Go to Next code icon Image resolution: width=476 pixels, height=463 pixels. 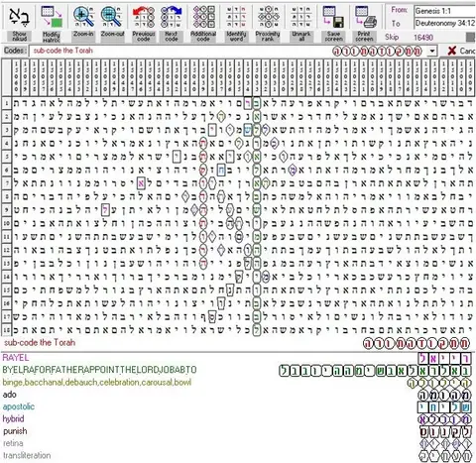point(171,17)
